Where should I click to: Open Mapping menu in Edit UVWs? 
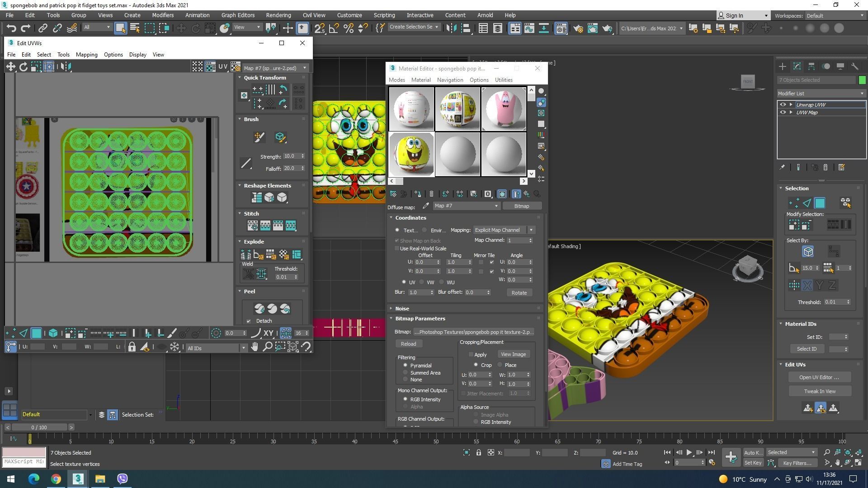[86, 54]
